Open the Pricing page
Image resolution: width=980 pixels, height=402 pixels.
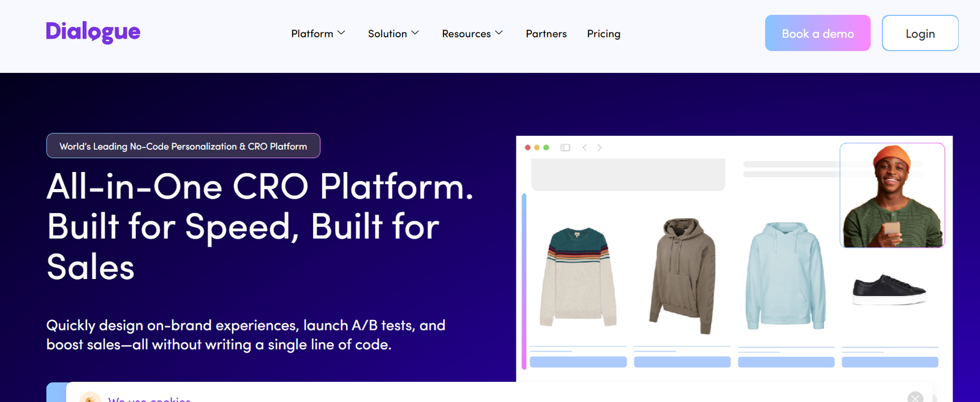tap(603, 34)
